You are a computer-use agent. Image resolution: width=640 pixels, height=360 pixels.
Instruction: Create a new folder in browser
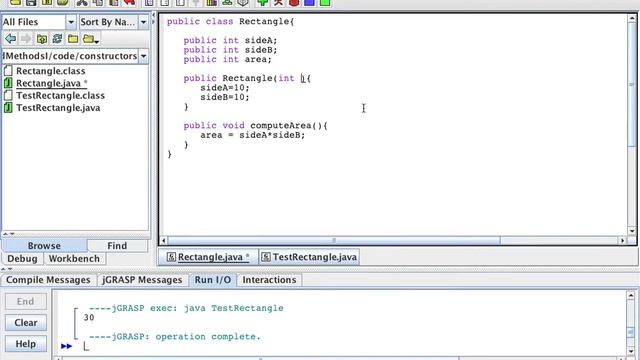(73, 39)
